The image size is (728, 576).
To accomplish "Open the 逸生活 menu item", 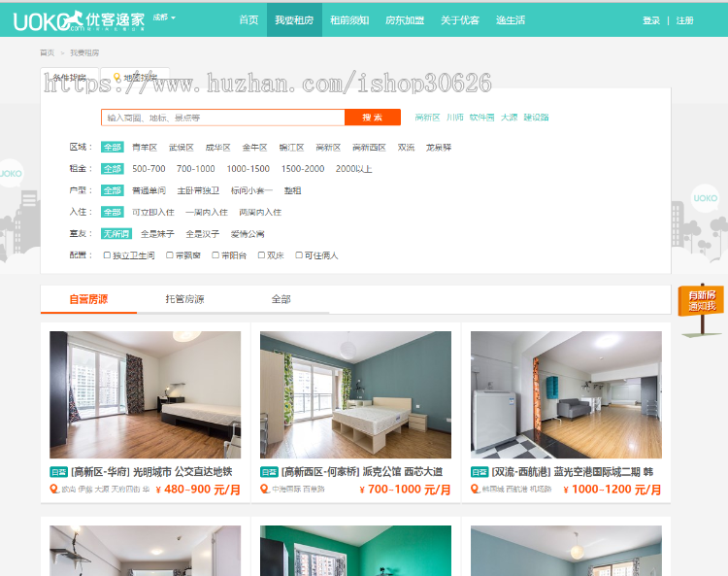I will coord(511,20).
